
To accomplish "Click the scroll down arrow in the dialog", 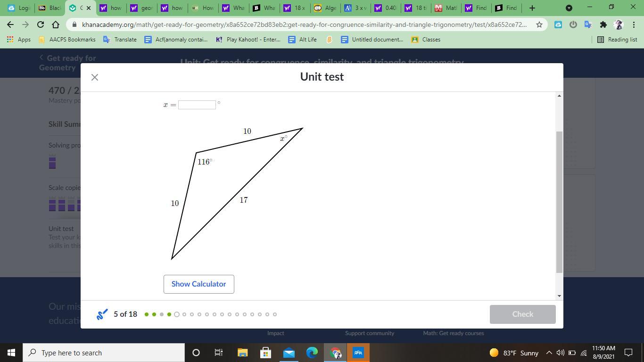I will click(560, 296).
